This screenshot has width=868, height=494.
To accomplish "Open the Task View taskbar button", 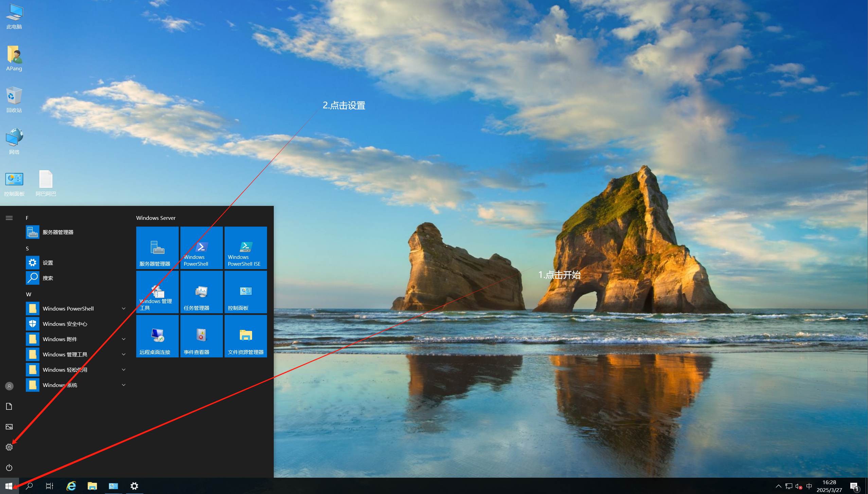I will click(x=50, y=486).
